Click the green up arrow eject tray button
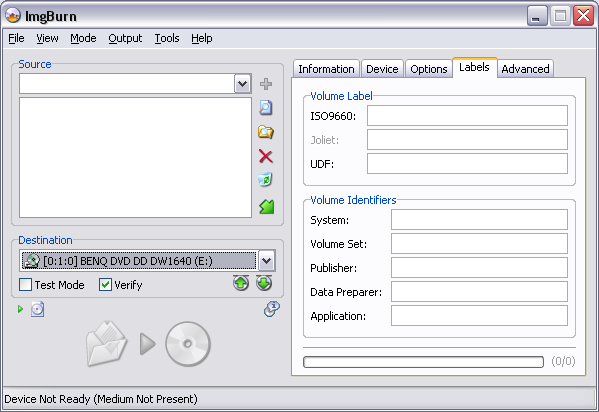 coord(241,283)
